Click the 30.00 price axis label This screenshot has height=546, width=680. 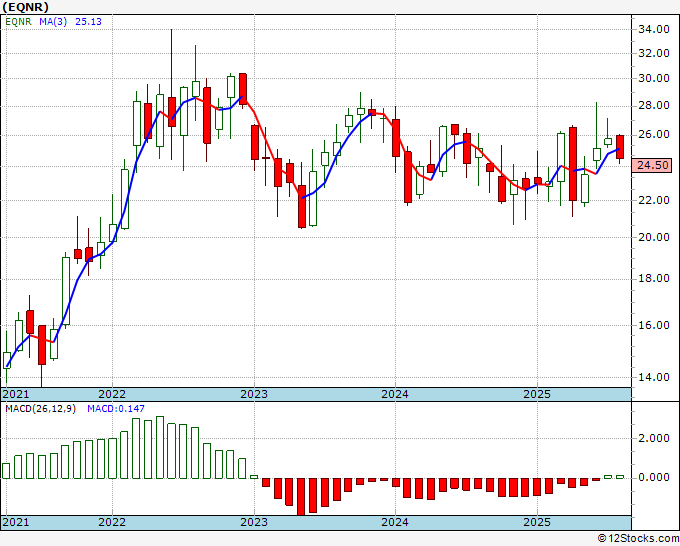point(654,78)
